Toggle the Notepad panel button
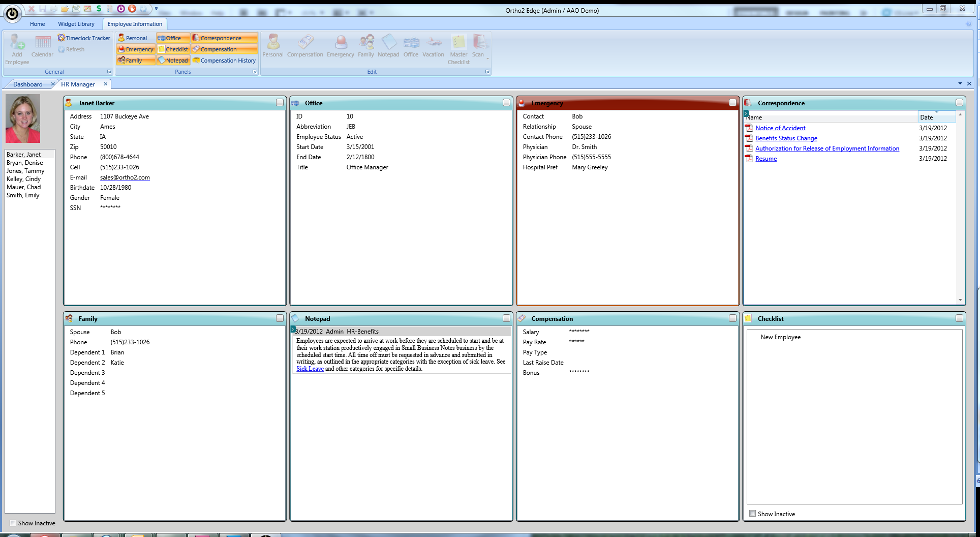This screenshot has width=980, height=537. click(173, 61)
